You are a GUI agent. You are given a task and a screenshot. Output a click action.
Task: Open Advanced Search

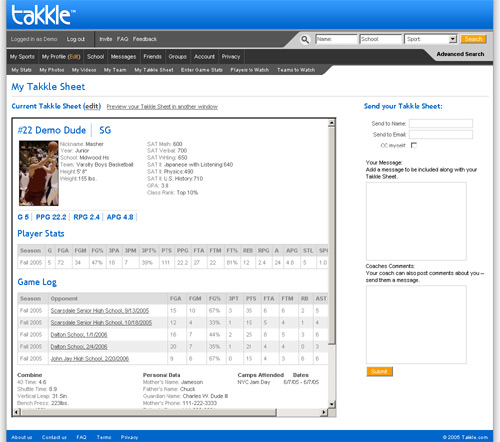pyautogui.click(x=460, y=54)
